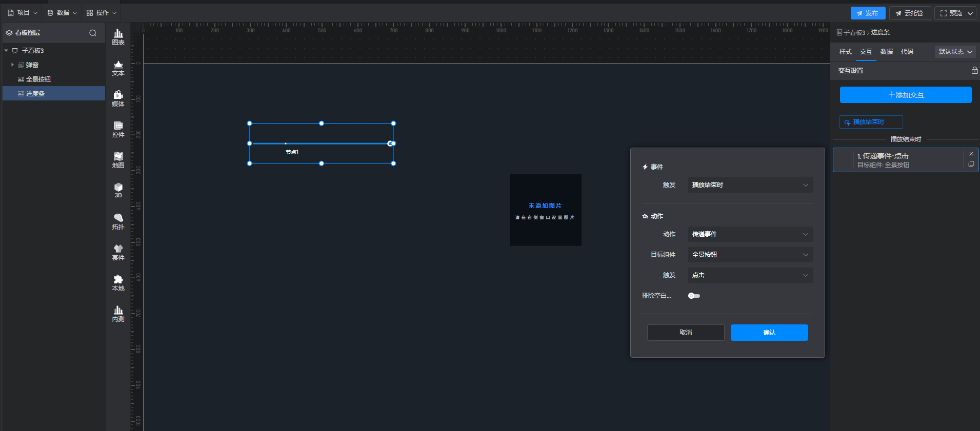Expand the 弹窗 layer tree item
The height and width of the screenshot is (431, 980).
pyautogui.click(x=12, y=65)
